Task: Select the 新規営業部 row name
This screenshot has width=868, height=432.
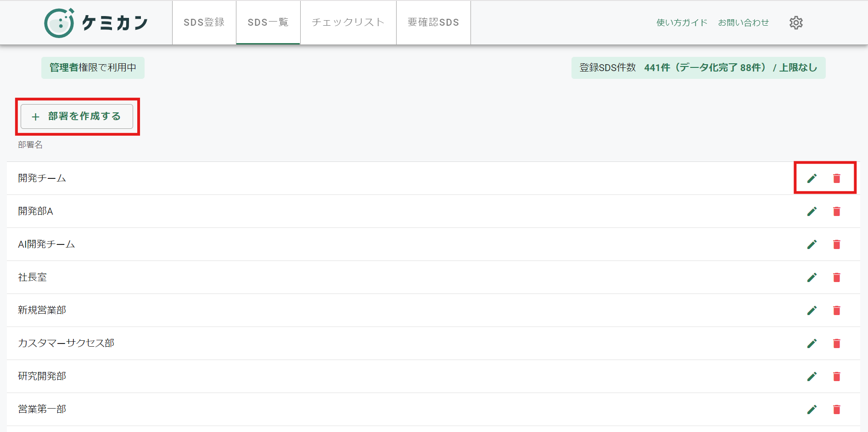Action: point(42,310)
